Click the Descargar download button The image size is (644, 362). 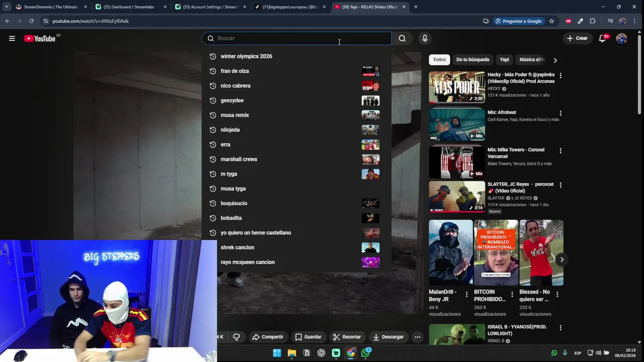point(388,337)
